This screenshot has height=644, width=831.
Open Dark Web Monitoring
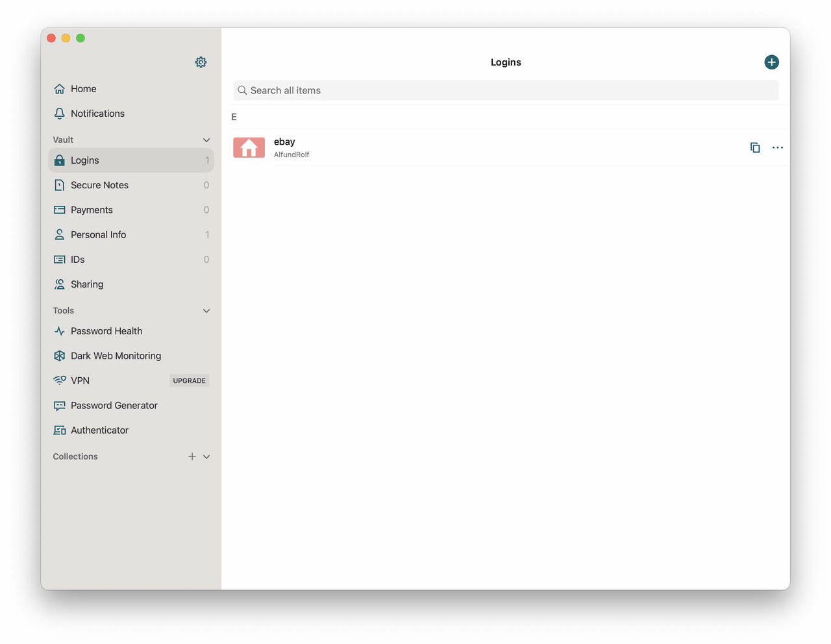[x=131, y=356]
